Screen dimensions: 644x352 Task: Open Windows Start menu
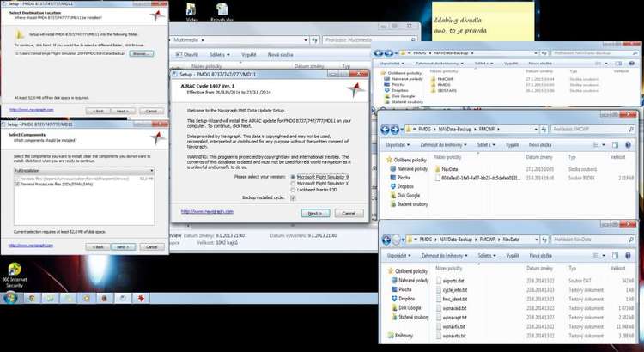[x=10, y=298]
